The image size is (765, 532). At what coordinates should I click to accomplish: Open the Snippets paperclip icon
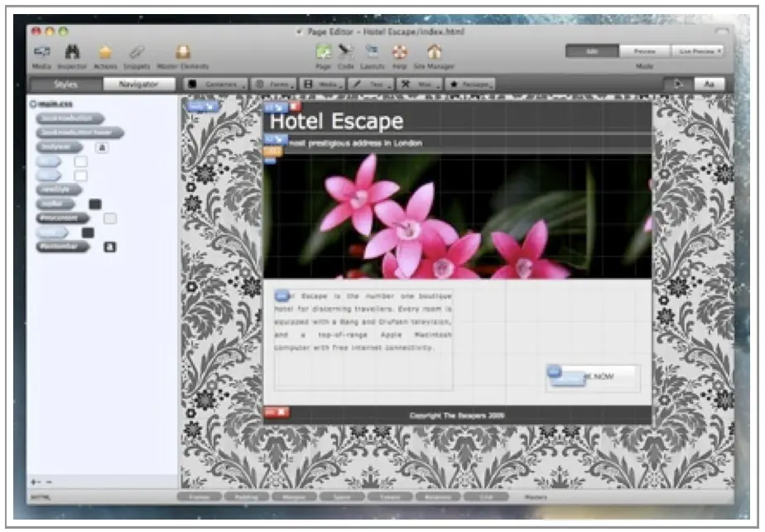(137, 51)
